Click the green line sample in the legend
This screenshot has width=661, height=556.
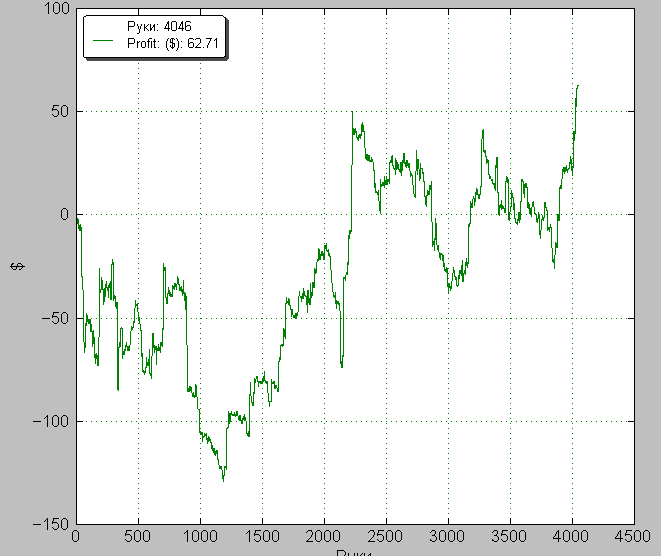103,41
